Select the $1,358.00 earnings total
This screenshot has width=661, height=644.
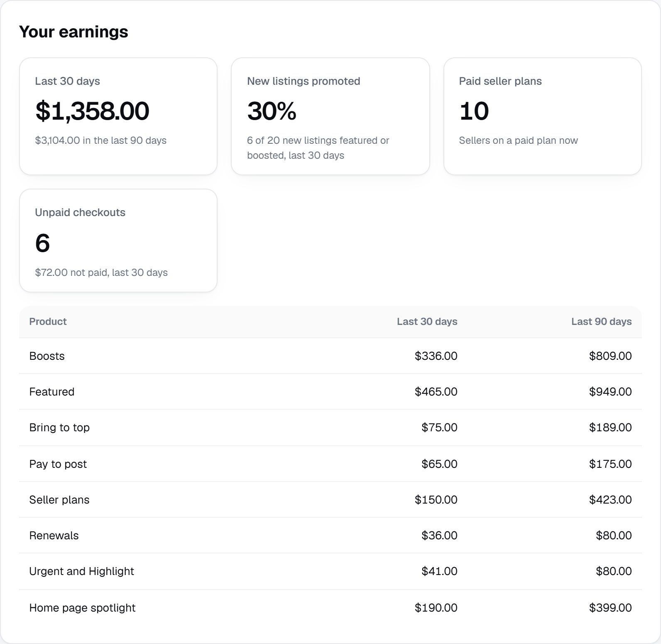click(x=92, y=111)
